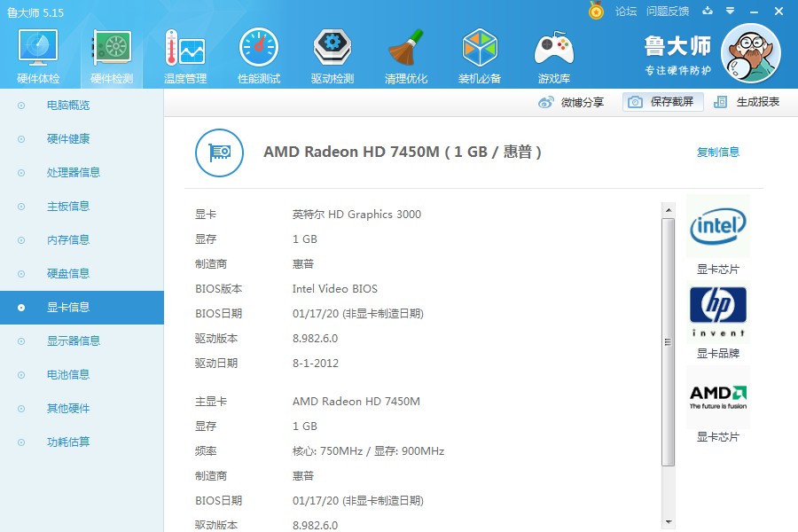Click the camera icon for 保存截屏
Image resolution: width=798 pixels, height=532 pixels.
(635, 102)
